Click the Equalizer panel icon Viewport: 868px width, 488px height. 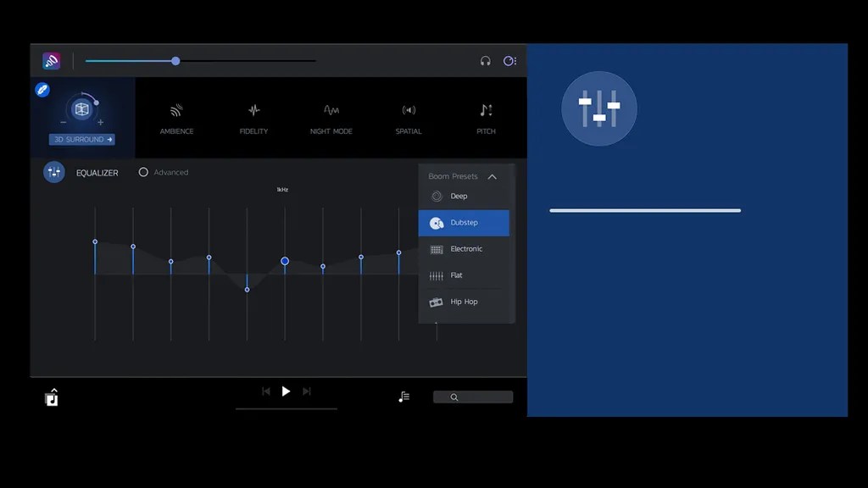click(x=54, y=172)
